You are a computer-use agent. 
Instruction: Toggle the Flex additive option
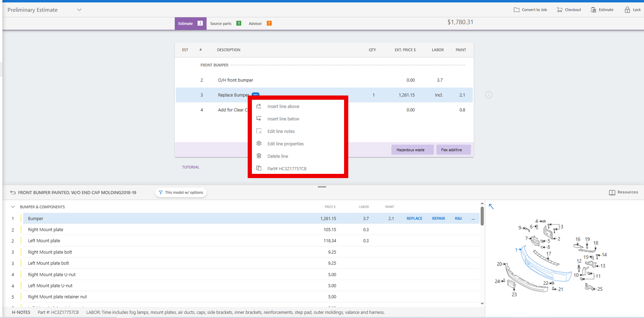[x=451, y=150]
